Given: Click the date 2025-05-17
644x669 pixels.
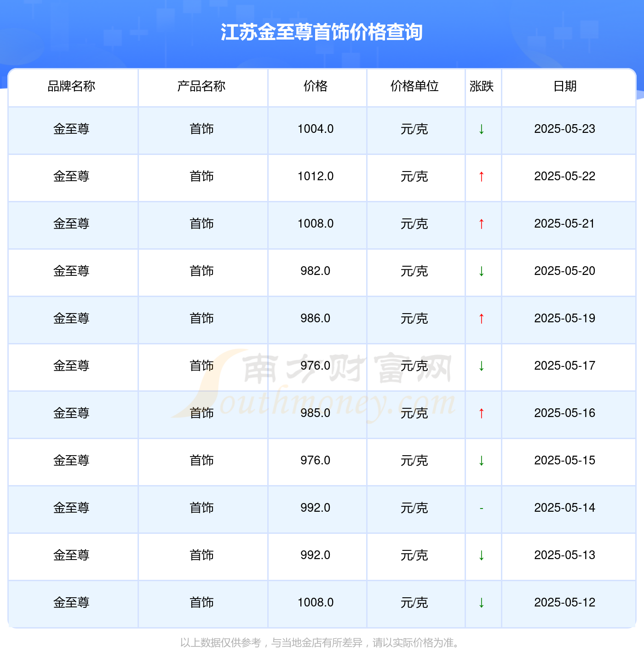Looking at the screenshot, I should pyautogui.click(x=565, y=366).
